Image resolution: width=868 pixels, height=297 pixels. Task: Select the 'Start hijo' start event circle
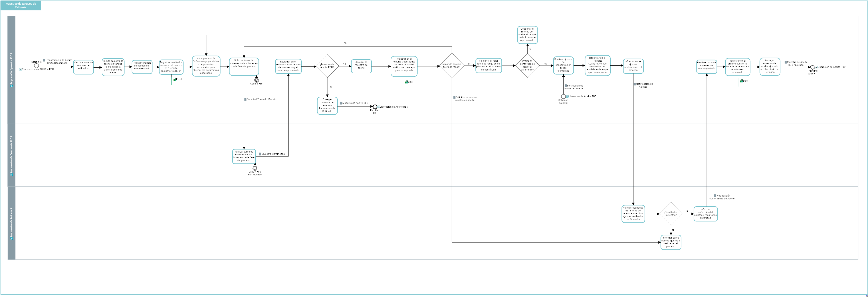pos(36,66)
